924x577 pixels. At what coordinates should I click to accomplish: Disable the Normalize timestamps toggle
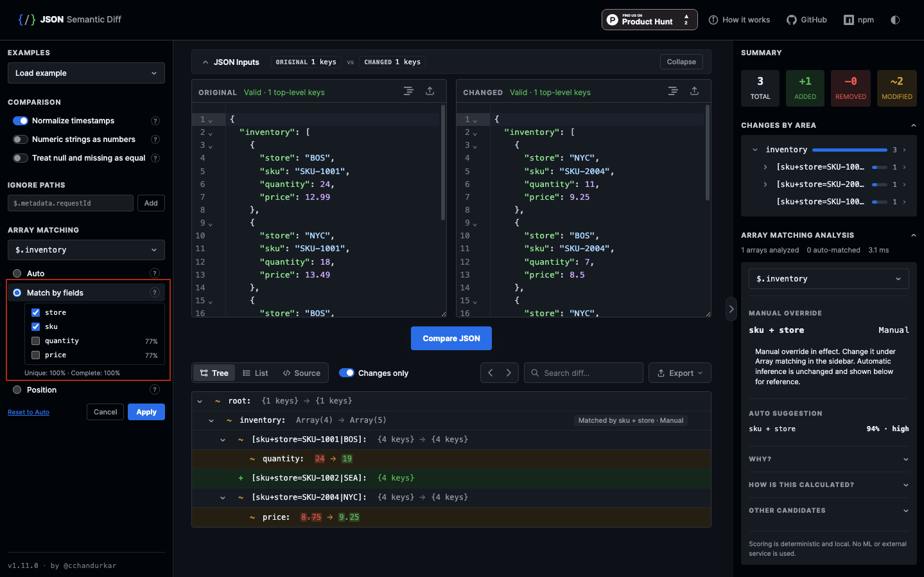coord(21,121)
